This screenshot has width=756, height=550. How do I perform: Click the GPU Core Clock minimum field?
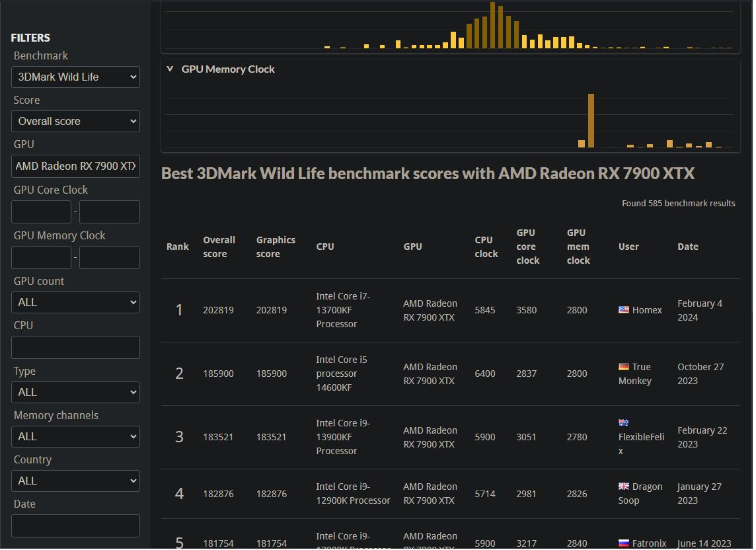[x=42, y=212]
